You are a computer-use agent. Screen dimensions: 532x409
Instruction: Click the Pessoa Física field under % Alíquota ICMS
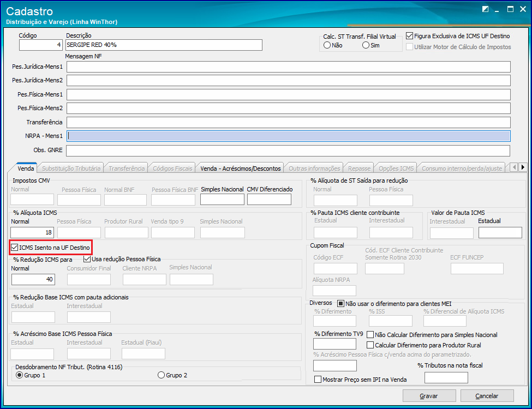point(79,232)
